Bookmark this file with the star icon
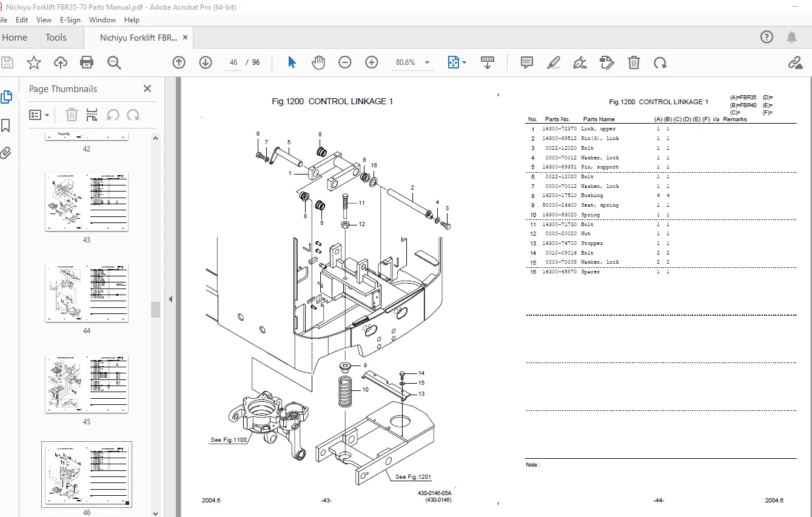Viewport: 812px width, 517px height. click(34, 62)
